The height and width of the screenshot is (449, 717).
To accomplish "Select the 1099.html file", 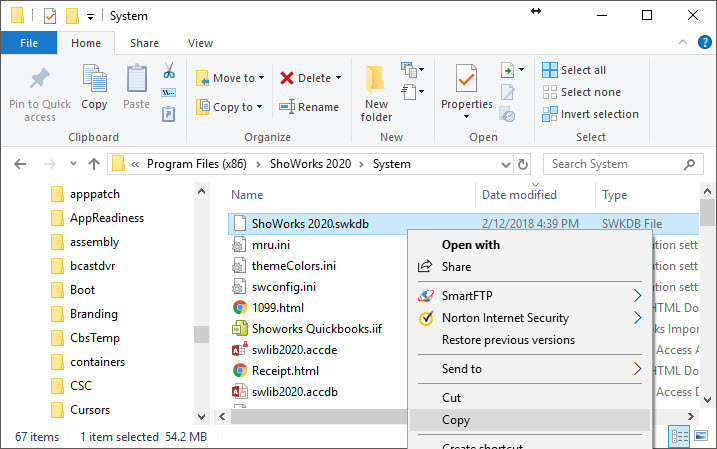I will pos(278,308).
